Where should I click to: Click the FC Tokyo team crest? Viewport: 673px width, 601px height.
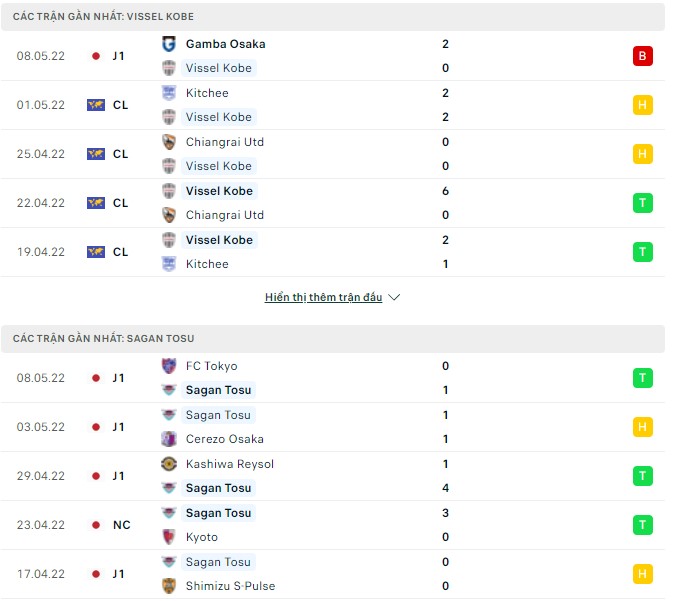tap(169, 366)
